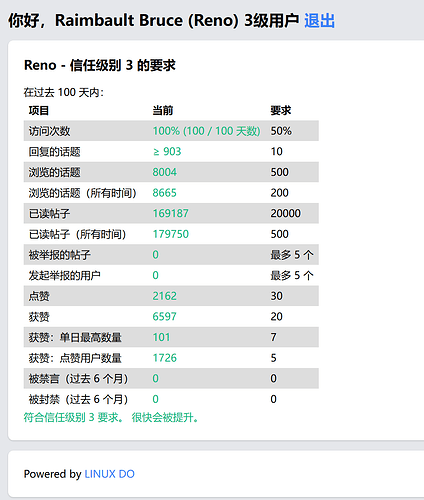Select the row label 访问次数
The width and height of the screenshot is (424, 500).
(x=49, y=131)
